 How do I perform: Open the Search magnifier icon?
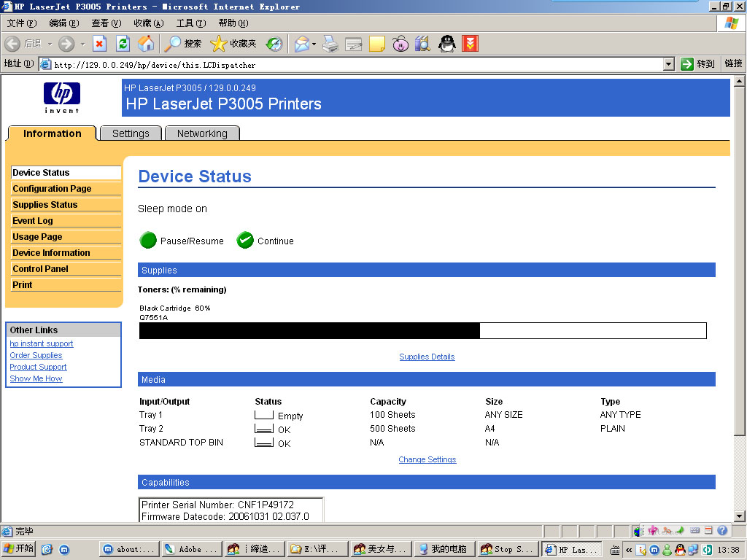tap(172, 44)
